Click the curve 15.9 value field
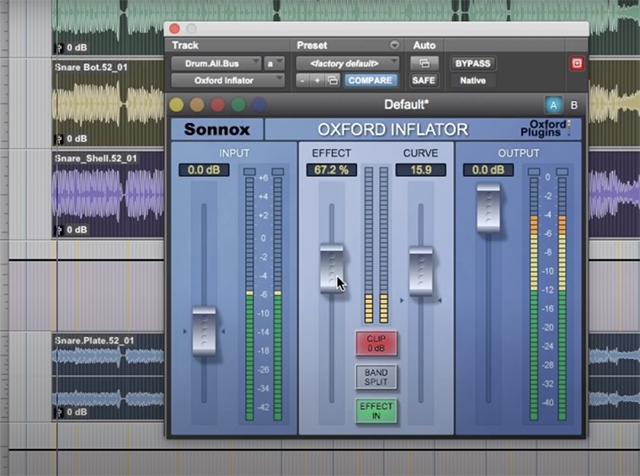 point(421,170)
